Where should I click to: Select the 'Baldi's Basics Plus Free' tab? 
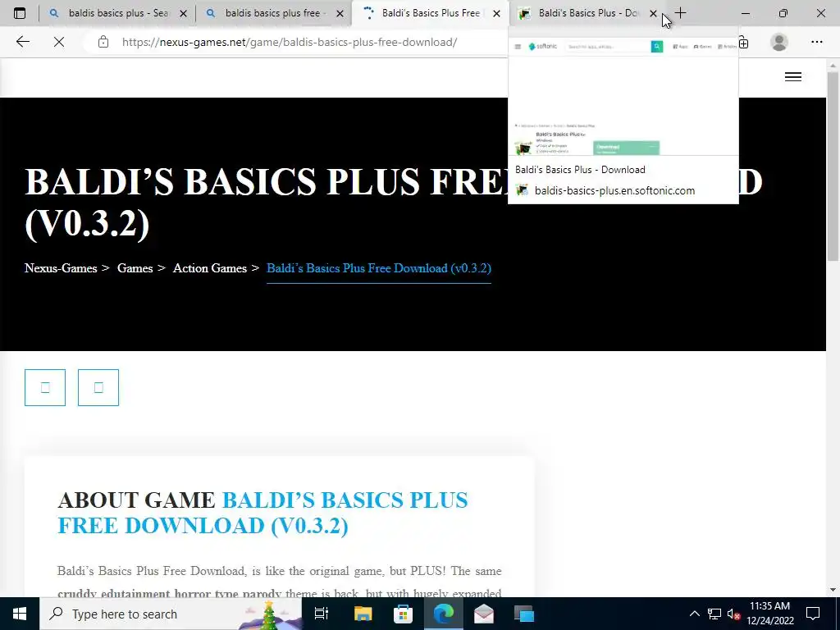[428, 13]
